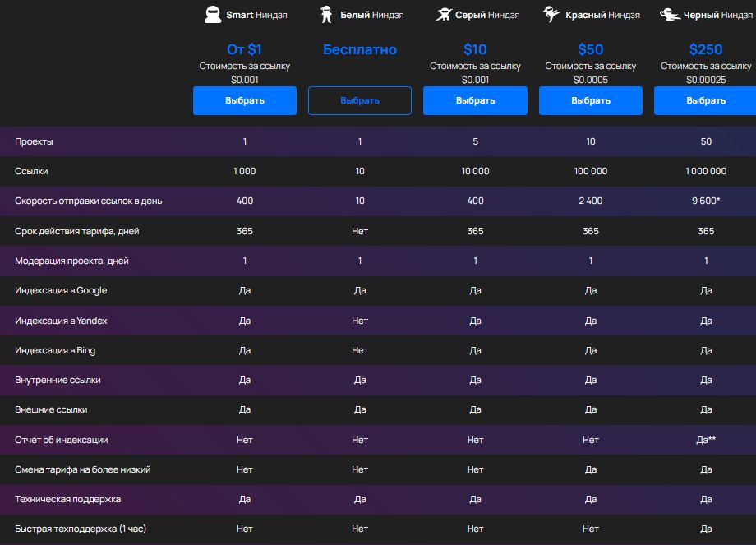This screenshot has height=545, width=756.
Task: Click the "9 600*" speed value
Action: coord(705,201)
